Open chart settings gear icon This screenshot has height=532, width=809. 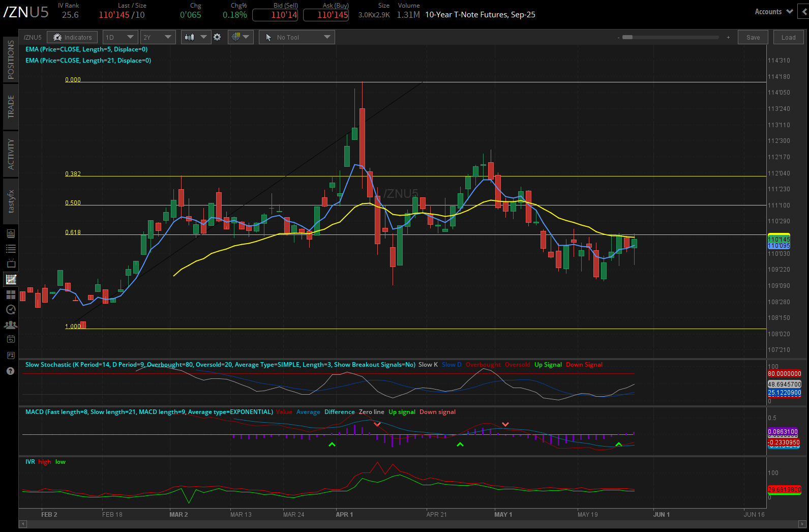(x=217, y=37)
